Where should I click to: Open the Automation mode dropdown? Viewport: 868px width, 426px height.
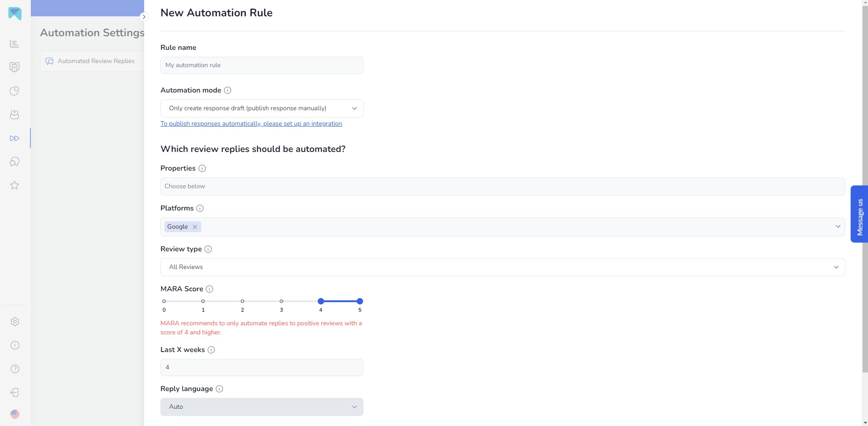coord(262,108)
